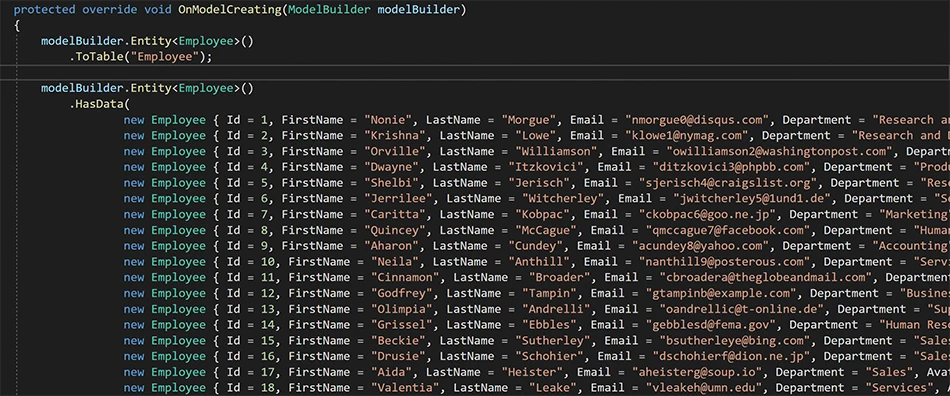Click the last name "Sutherley"
950x396 pixels.
tap(553, 340)
